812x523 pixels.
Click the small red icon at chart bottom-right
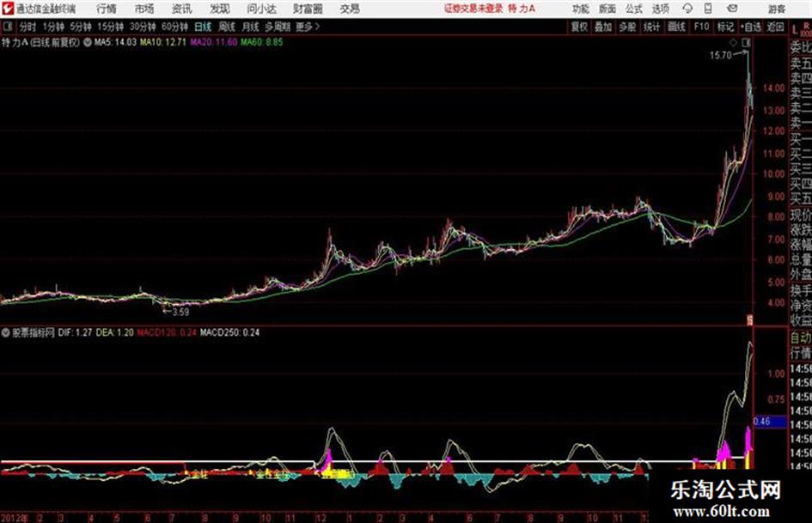click(748, 319)
